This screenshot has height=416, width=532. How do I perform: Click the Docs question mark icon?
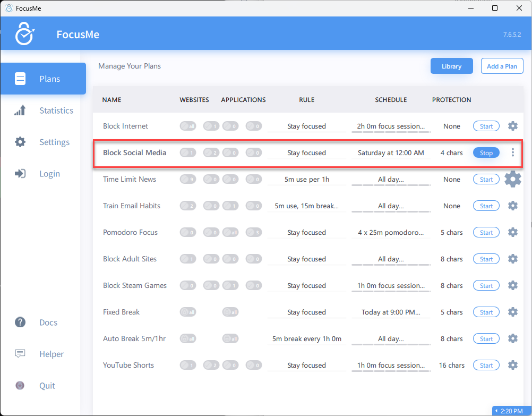tap(20, 322)
